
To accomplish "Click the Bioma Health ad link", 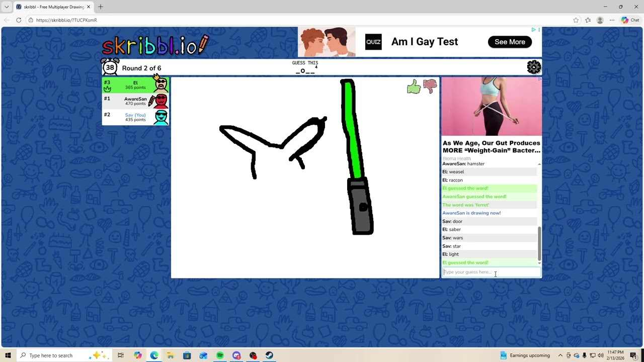I will click(x=457, y=158).
